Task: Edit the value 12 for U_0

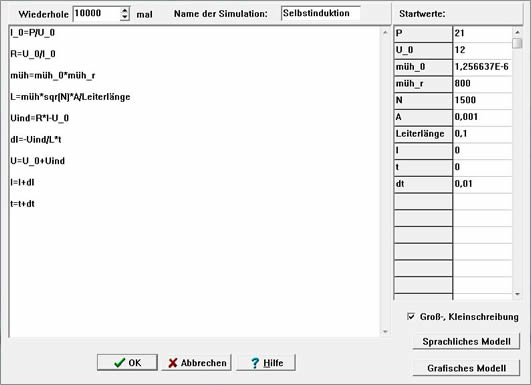Action: [x=483, y=50]
